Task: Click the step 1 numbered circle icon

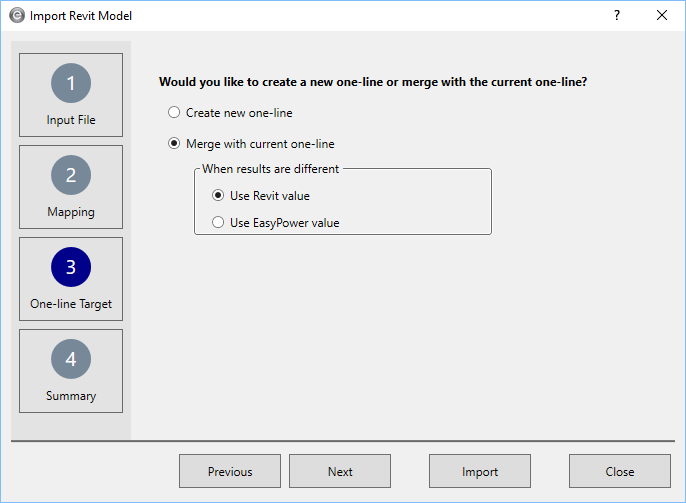Action: pyautogui.click(x=71, y=83)
